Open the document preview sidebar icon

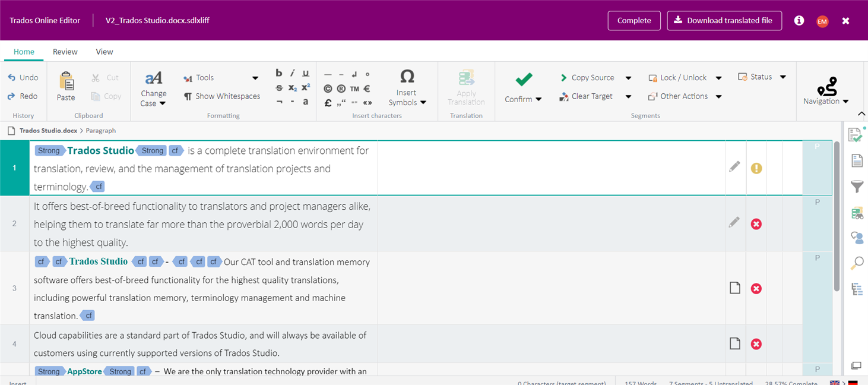click(857, 160)
